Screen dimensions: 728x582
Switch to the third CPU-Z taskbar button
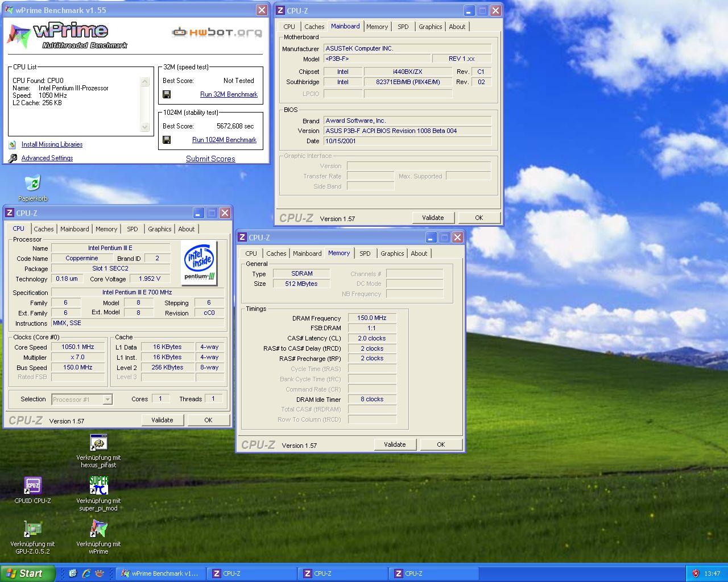[x=434, y=573]
